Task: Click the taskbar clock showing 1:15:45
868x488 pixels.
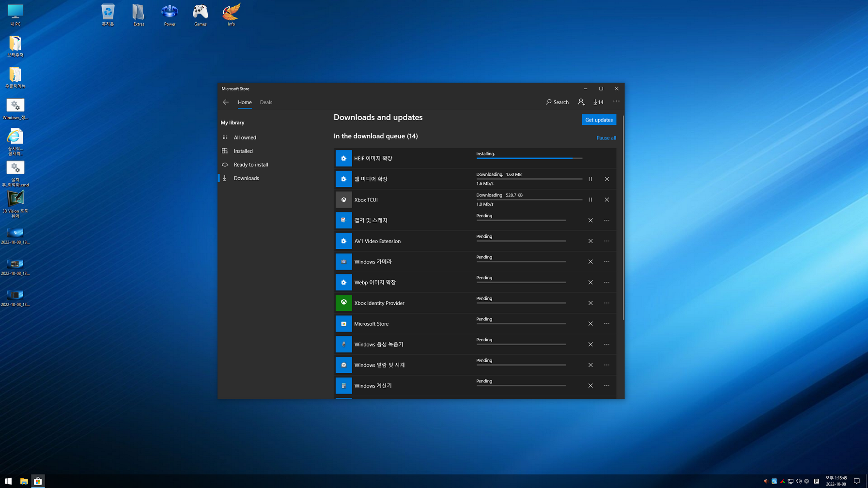Action: (836, 481)
